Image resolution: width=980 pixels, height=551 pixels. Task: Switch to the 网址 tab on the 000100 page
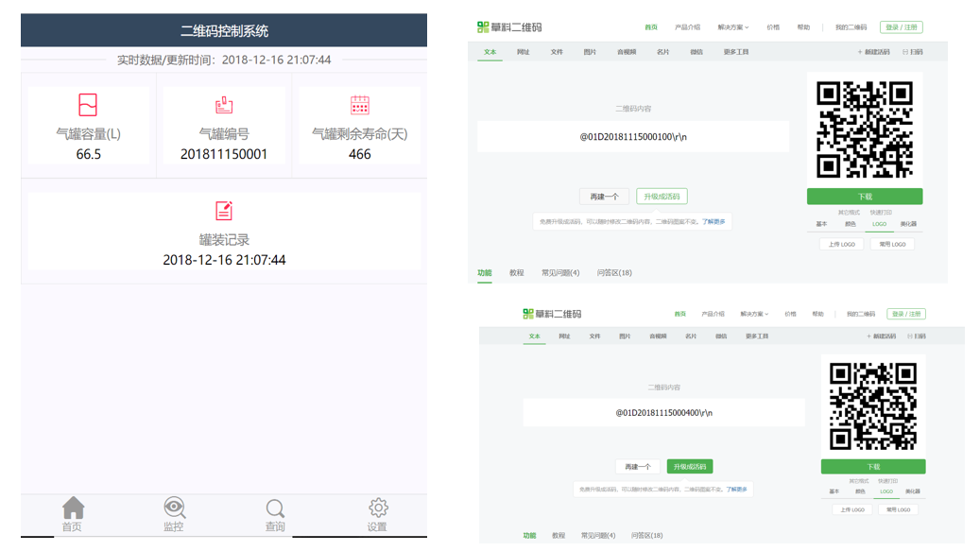click(524, 52)
